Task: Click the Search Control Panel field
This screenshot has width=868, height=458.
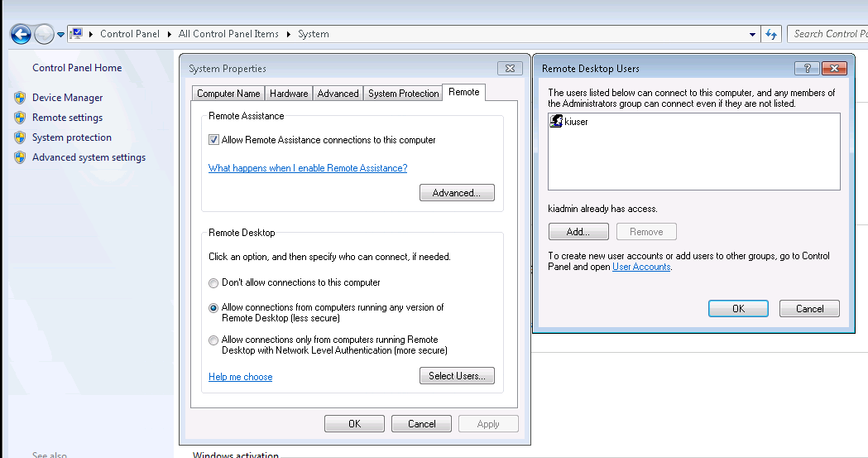Action: tap(827, 34)
